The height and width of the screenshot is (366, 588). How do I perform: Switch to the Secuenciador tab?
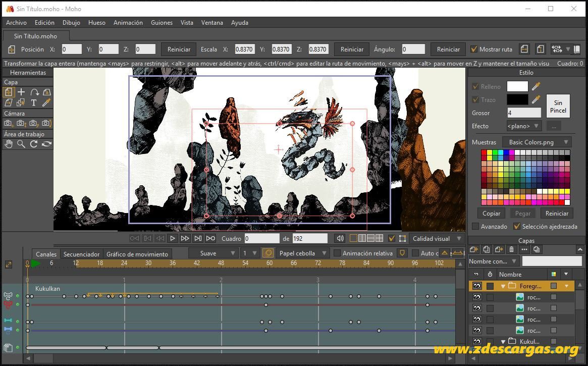pos(81,254)
